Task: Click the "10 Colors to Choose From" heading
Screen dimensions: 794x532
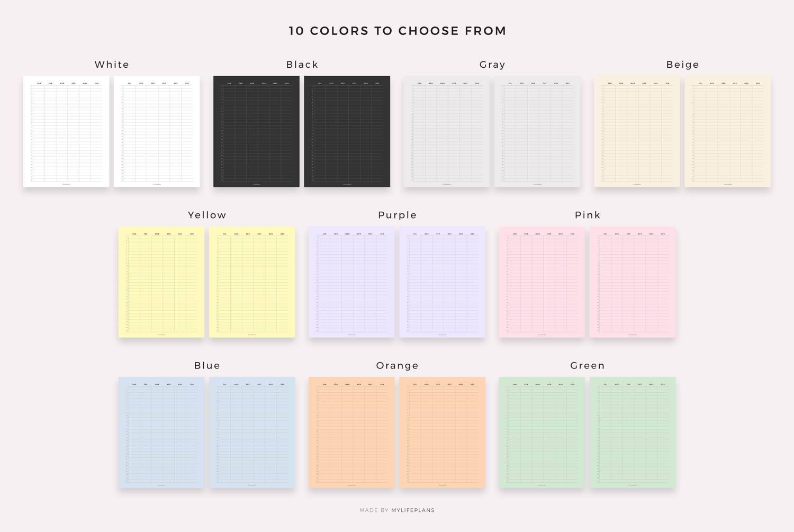Action: pos(397,31)
